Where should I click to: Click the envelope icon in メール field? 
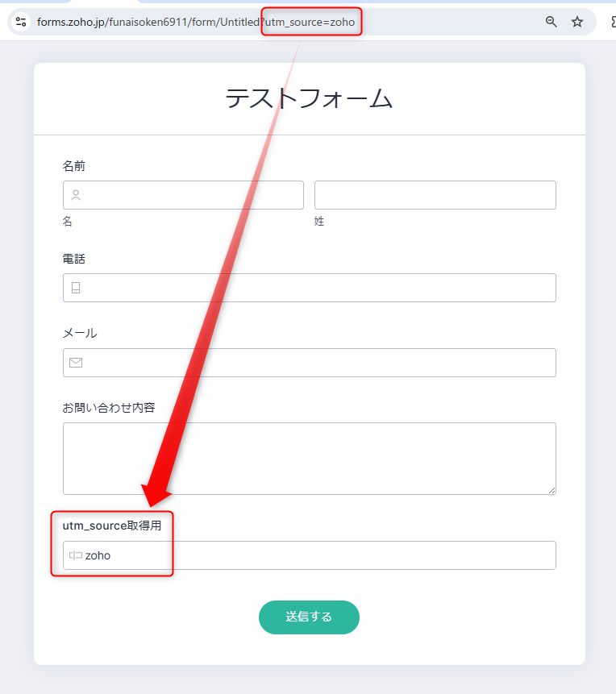[x=76, y=363]
